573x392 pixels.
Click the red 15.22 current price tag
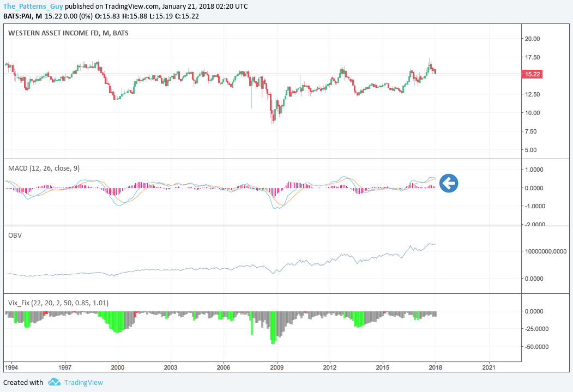pos(532,74)
